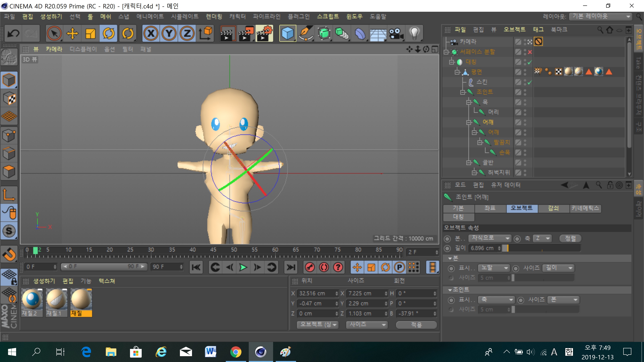Toggle position keyframe recording icon
The width and height of the screenshot is (644, 362).
point(357,267)
